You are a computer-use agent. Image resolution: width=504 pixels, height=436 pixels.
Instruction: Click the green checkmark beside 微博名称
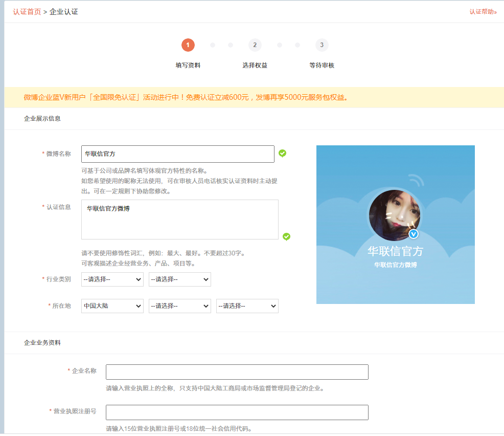[283, 154]
